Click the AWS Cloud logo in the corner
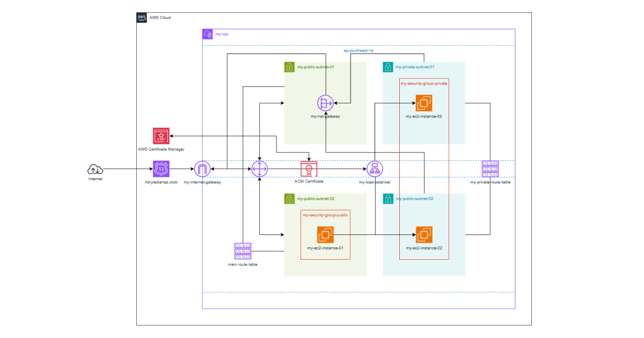The width and height of the screenshot is (644, 338). click(x=141, y=18)
